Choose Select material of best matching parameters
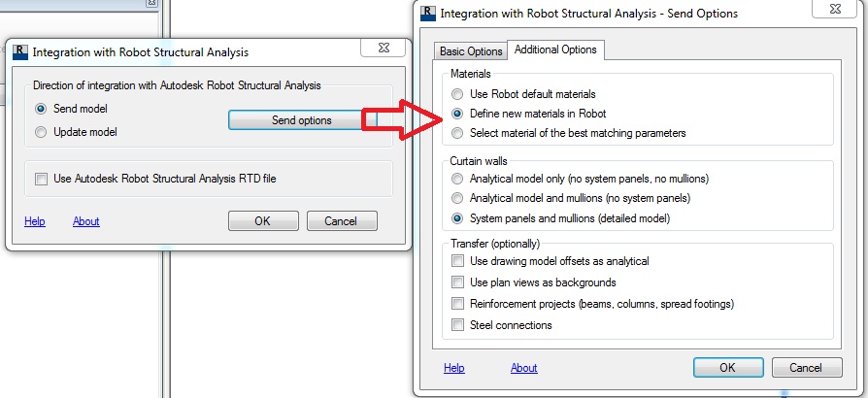The height and width of the screenshot is (398, 868). (457, 133)
